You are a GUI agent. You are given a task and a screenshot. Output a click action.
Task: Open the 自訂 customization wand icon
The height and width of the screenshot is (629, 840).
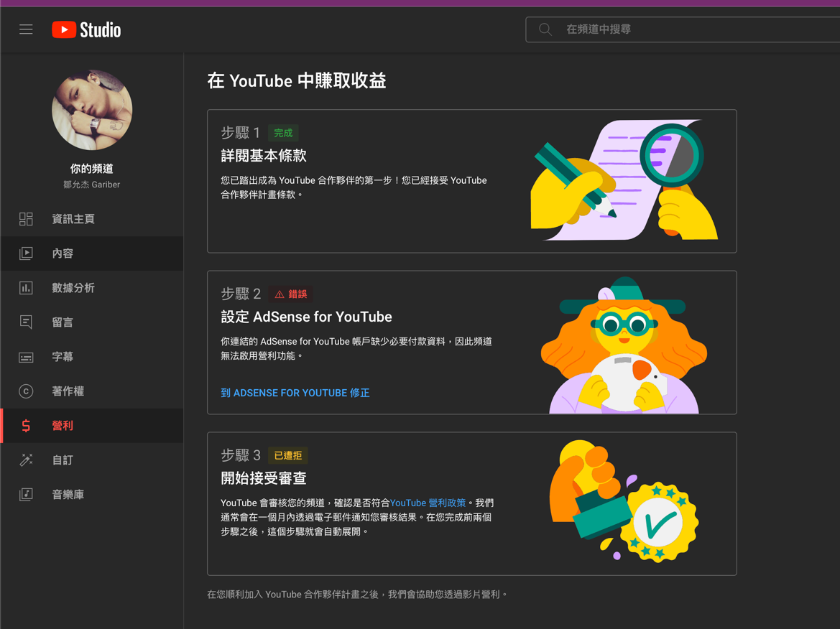(x=26, y=460)
